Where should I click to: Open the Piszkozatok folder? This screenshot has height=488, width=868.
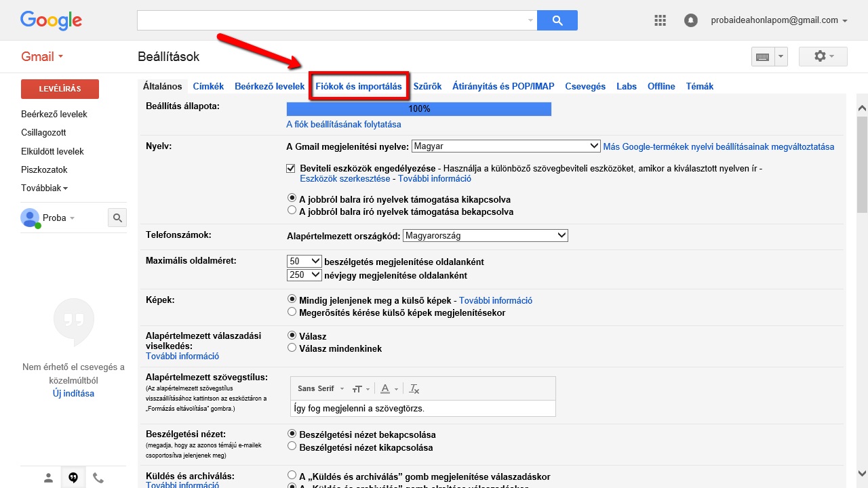(x=44, y=169)
